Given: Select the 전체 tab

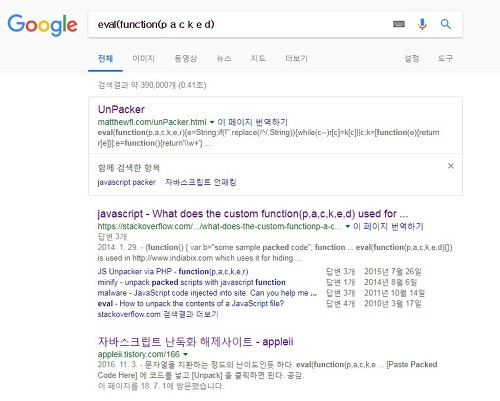Looking at the screenshot, I should click(105, 59).
